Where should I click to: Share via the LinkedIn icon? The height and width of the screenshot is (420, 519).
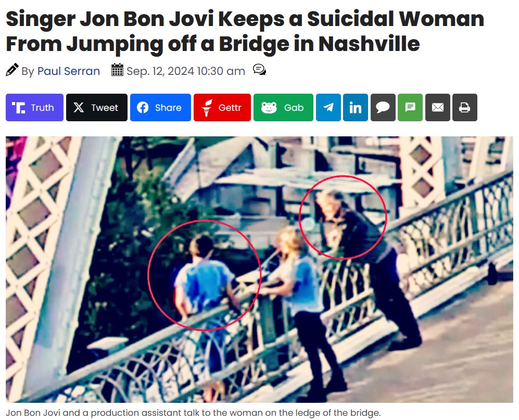pos(356,108)
